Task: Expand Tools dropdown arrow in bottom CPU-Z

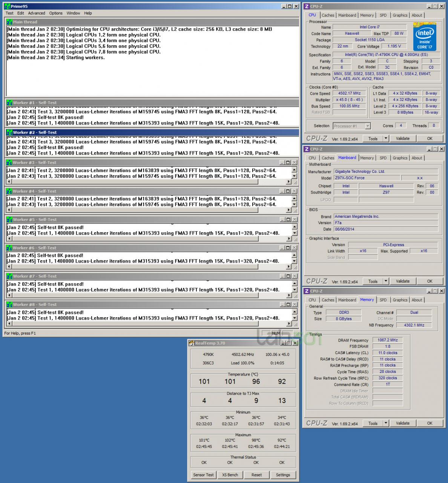Action: point(386,423)
